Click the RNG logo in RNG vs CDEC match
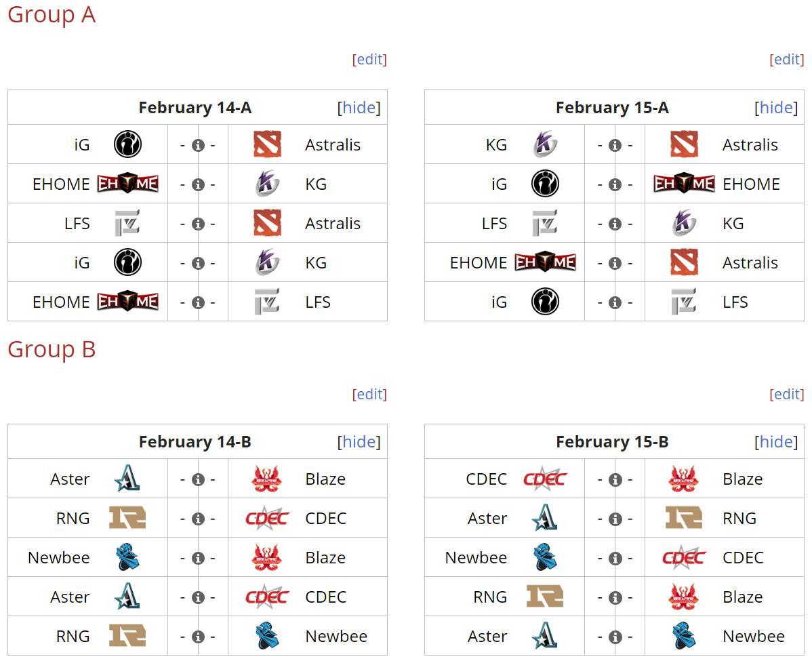The image size is (812, 663). (x=127, y=518)
